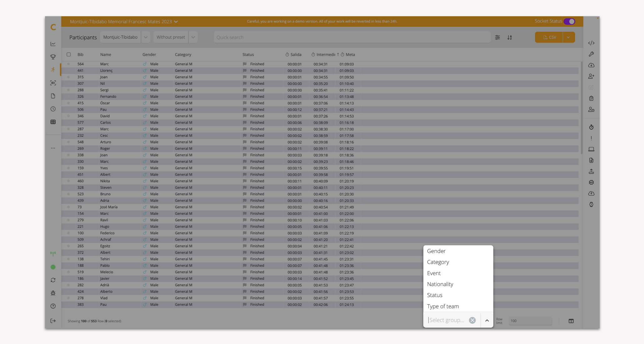This screenshot has height=344, width=644.
Task: Open the wrench tools icon
Action: pos(591,54)
